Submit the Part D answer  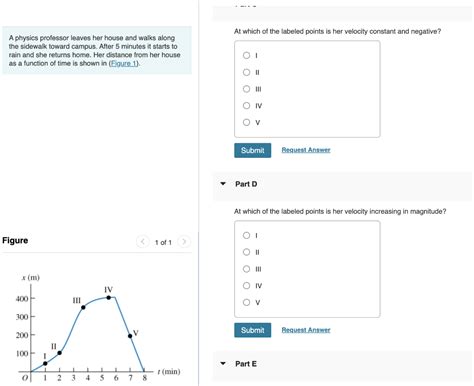(x=252, y=330)
